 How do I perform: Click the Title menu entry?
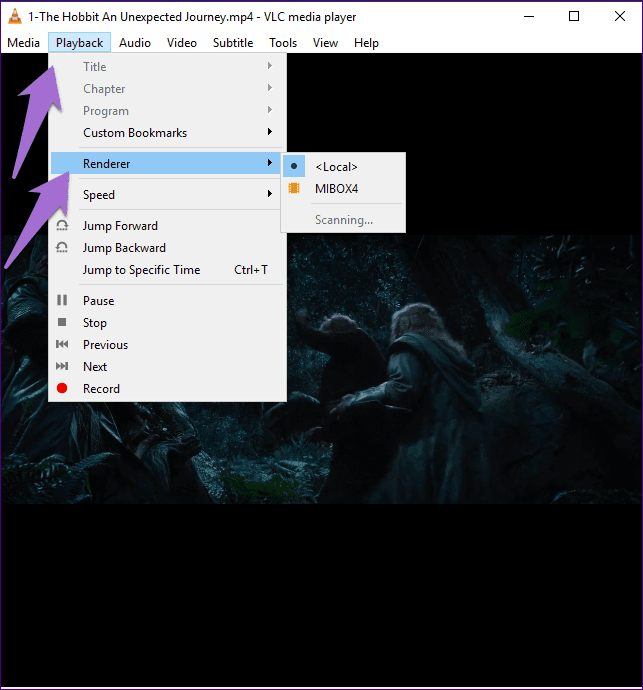click(167, 66)
